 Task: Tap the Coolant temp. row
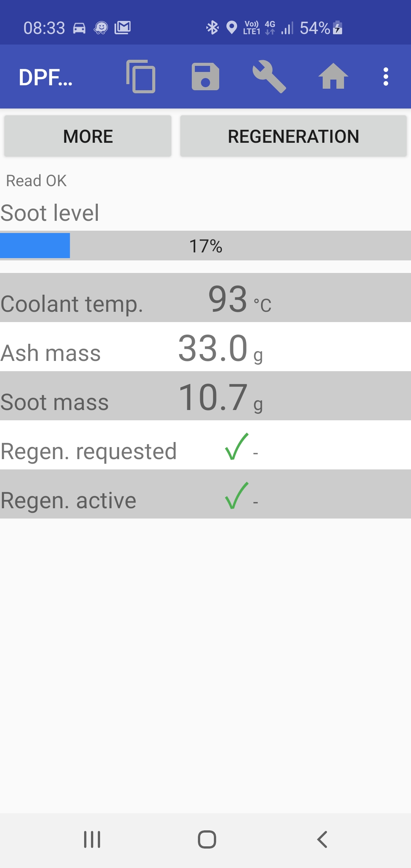point(205,298)
